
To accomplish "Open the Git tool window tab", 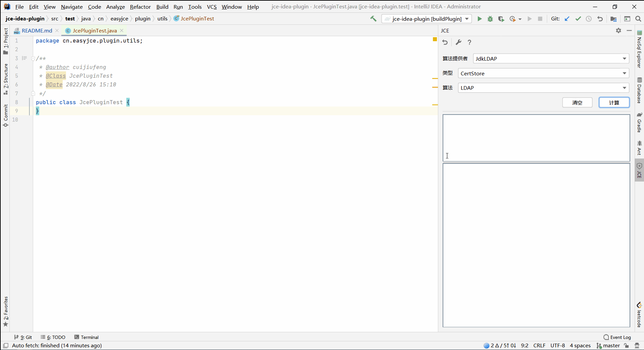I will click(23, 337).
